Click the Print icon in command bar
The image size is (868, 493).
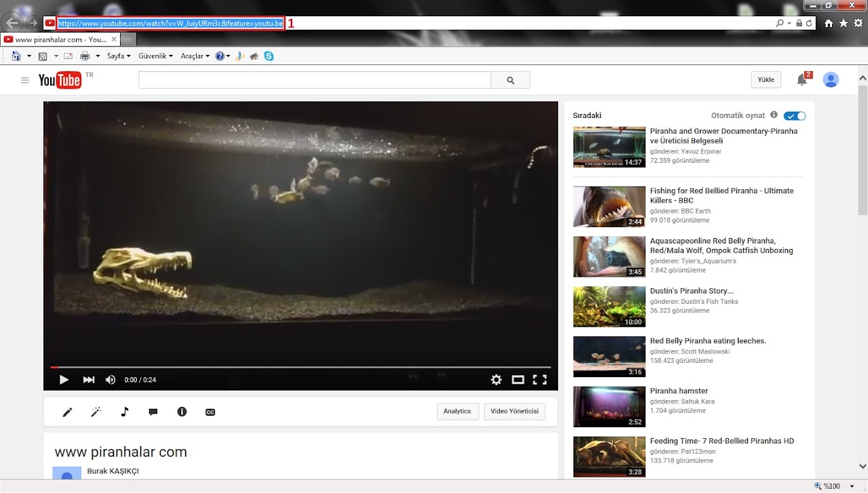click(x=85, y=56)
